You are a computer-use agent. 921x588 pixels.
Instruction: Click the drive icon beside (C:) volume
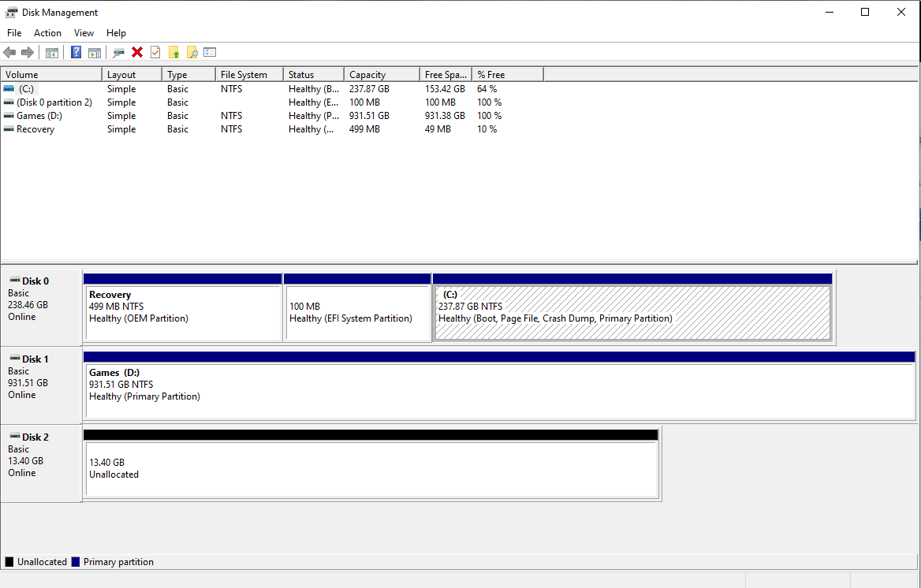[9, 89]
